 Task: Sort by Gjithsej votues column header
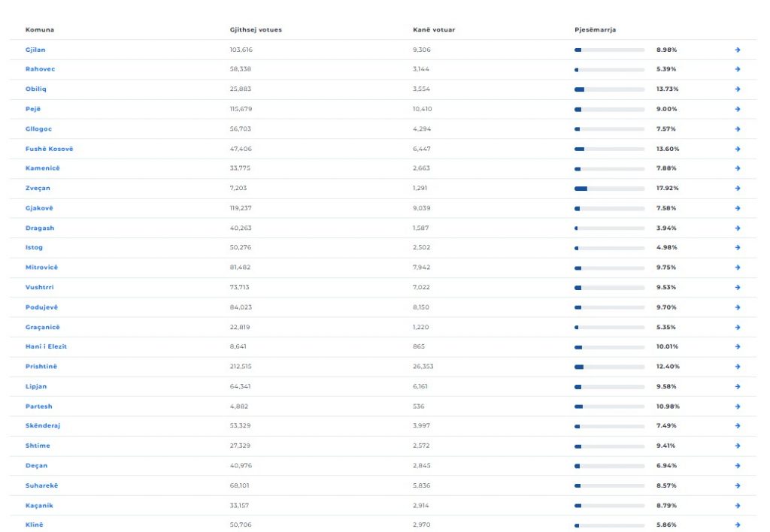point(256,30)
